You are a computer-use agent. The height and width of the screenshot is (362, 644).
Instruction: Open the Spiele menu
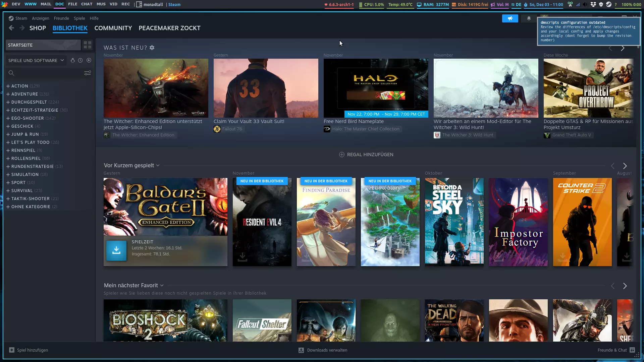click(x=79, y=18)
